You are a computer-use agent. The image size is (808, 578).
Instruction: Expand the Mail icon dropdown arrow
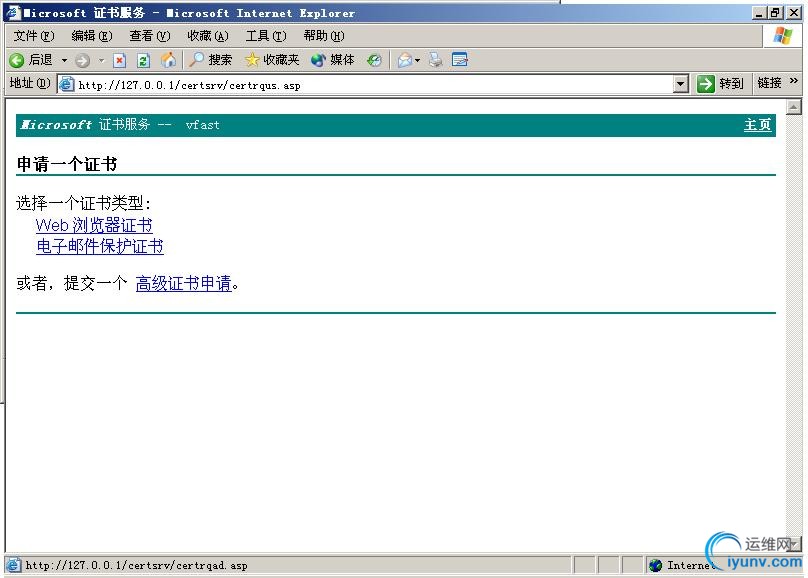click(417, 60)
